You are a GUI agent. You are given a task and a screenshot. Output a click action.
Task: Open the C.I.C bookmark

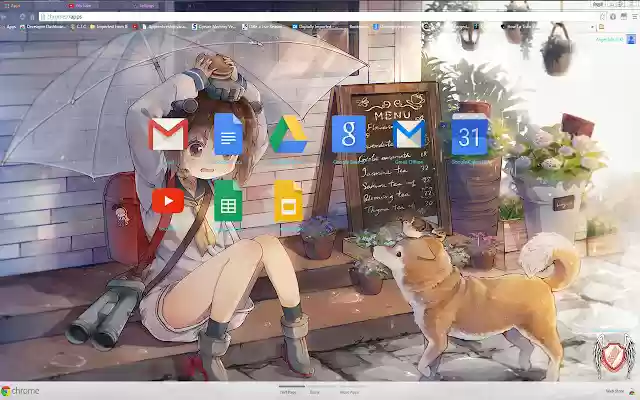78,27
